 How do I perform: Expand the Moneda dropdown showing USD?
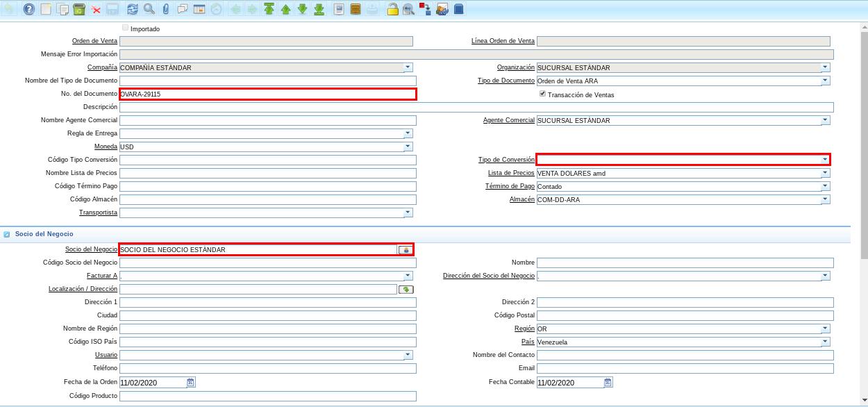point(408,147)
